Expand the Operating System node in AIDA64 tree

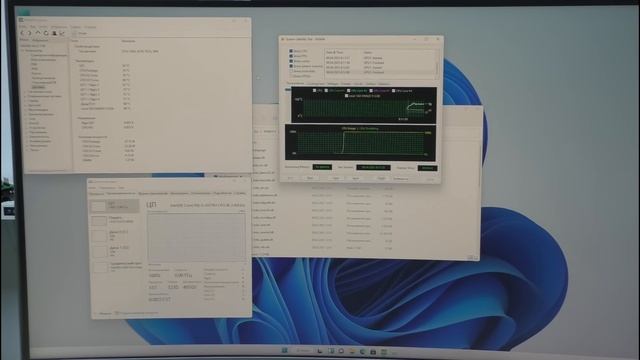(25, 96)
